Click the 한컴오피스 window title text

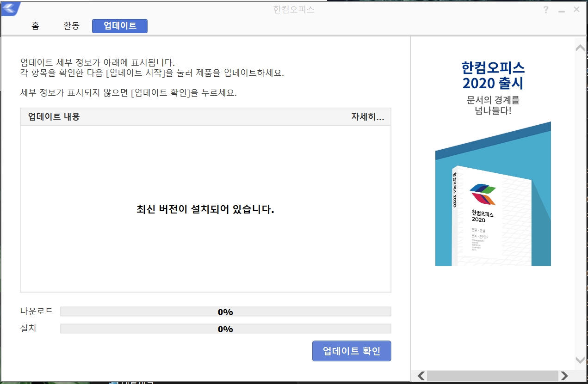coord(294,9)
